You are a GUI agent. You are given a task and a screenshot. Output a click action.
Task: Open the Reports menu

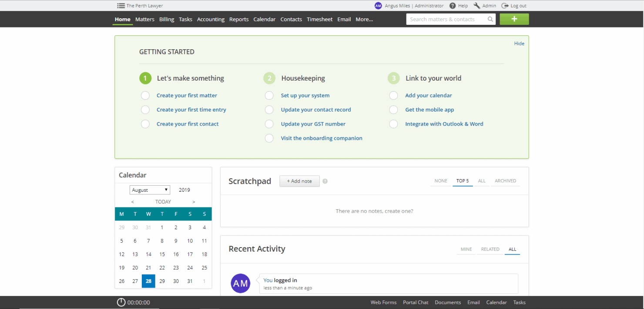pos(239,19)
